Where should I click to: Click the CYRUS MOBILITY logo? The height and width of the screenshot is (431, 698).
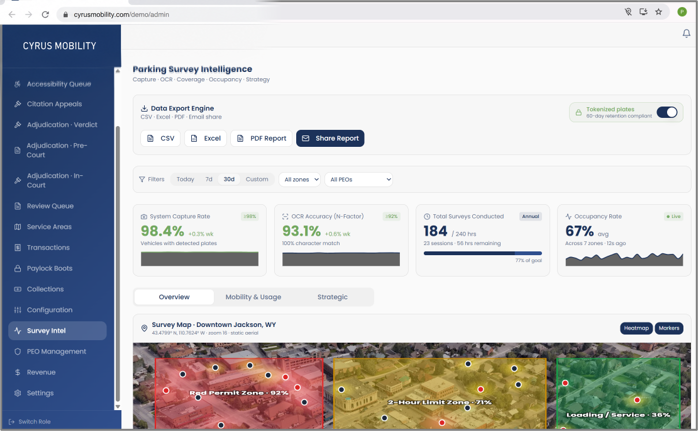60,46
